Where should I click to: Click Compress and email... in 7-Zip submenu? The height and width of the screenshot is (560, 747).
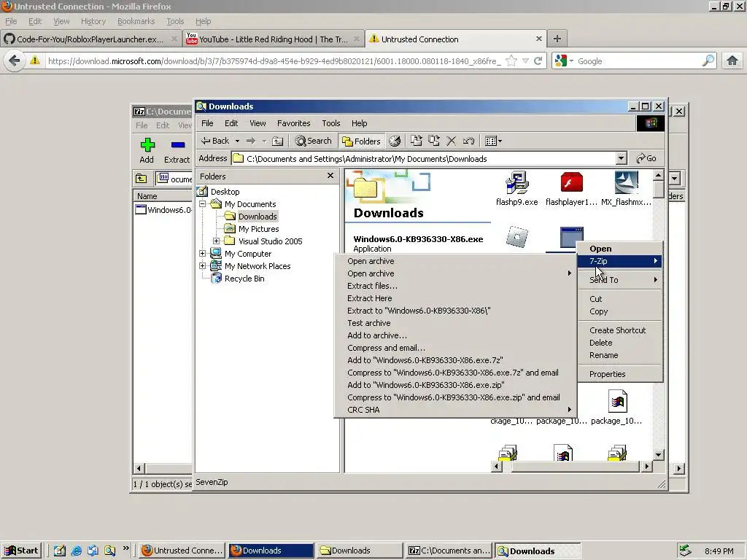click(455, 348)
